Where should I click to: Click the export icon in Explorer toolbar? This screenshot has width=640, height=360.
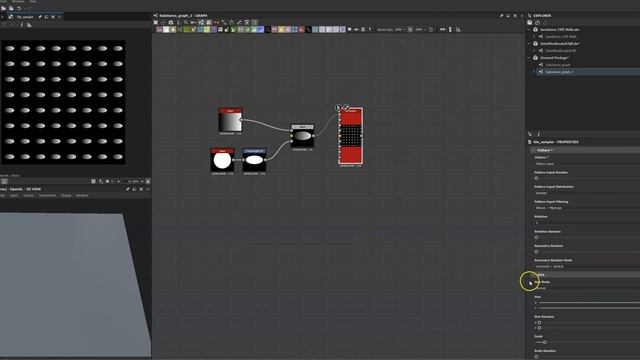(538, 22)
